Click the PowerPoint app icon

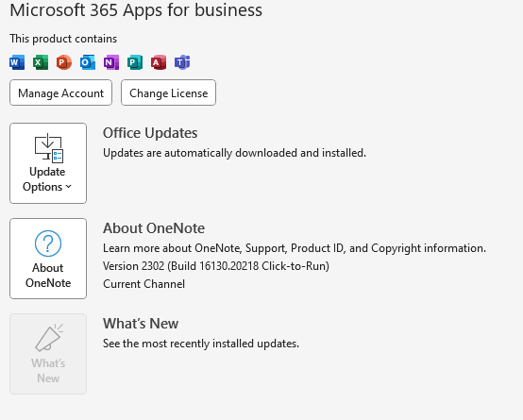64,62
